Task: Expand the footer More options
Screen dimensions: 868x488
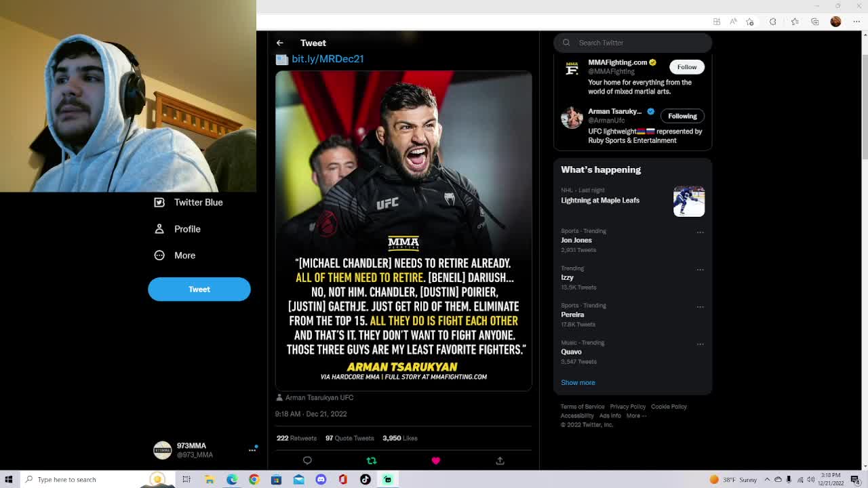Action: [635, 416]
